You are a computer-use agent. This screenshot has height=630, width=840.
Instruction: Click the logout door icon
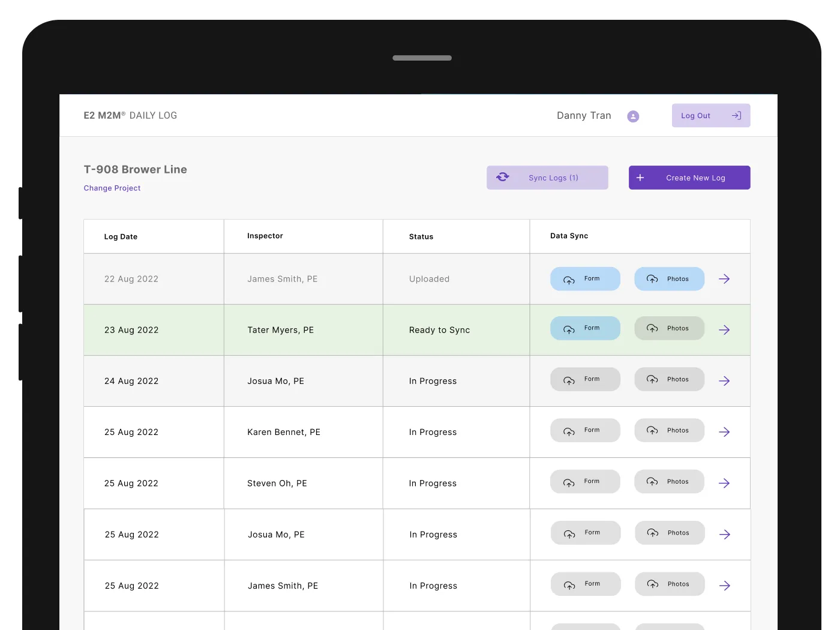(x=737, y=116)
